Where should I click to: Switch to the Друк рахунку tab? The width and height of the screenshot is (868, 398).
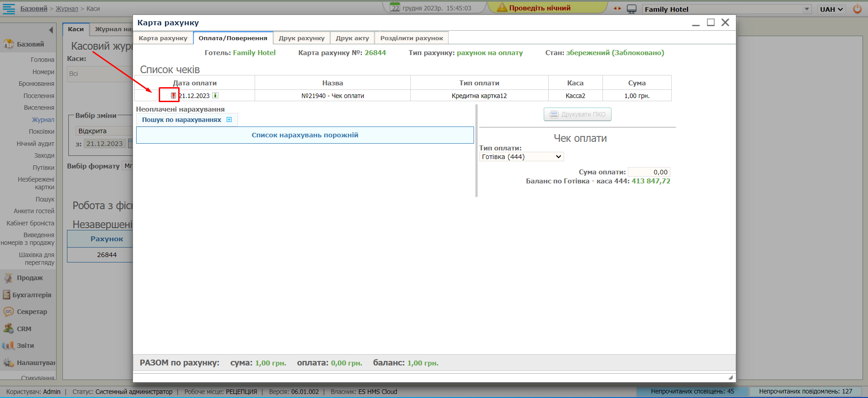tap(301, 38)
